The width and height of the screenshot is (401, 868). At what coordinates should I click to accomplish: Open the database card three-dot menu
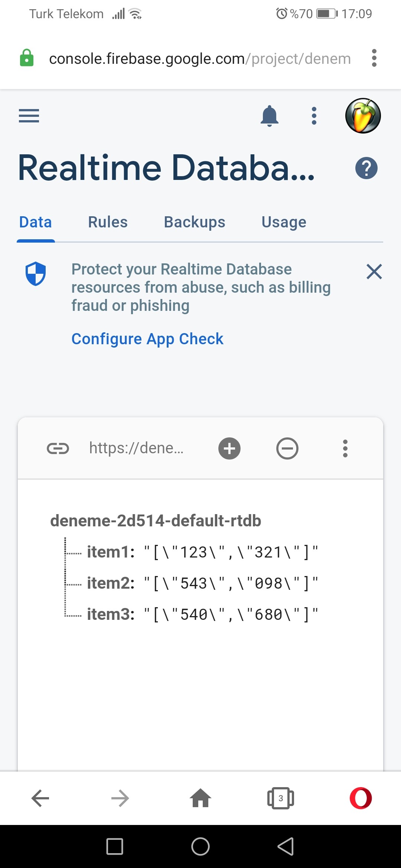(345, 448)
